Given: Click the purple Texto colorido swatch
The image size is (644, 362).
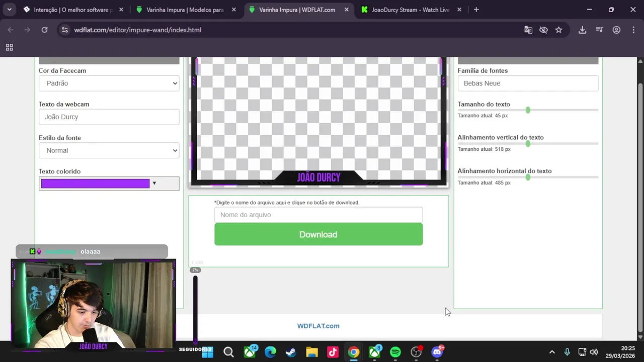Looking at the screenshot, I should tap(95, 184).
